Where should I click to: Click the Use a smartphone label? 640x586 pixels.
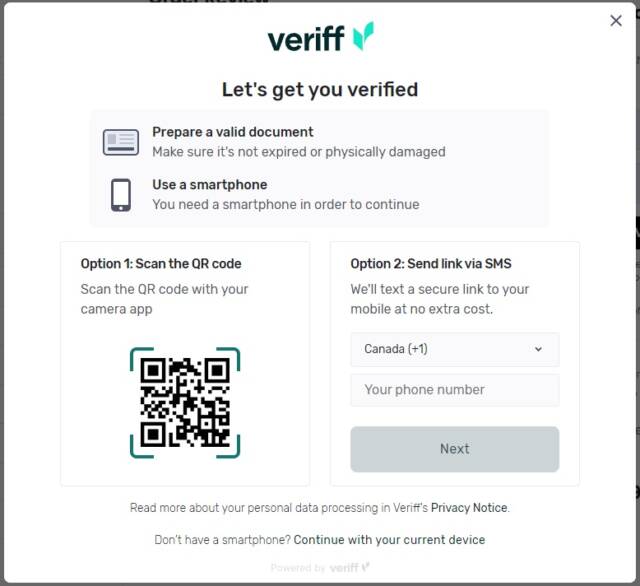(209, 185)
